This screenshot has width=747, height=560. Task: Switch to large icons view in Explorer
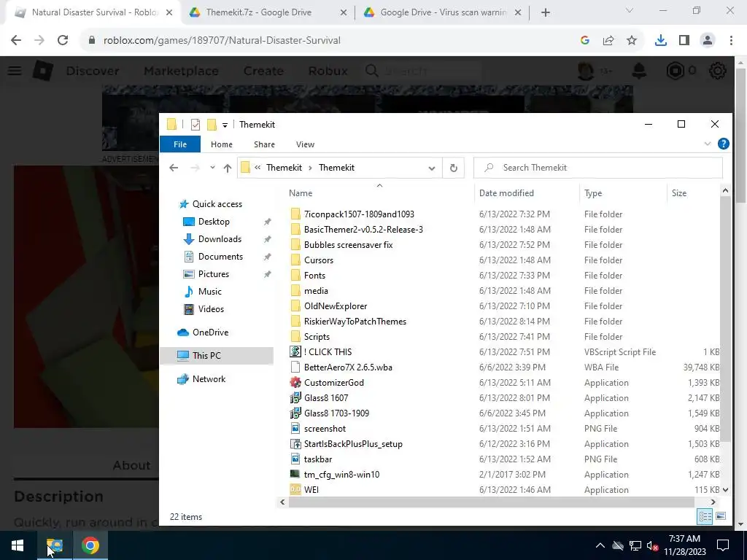[x=720, y=516]
